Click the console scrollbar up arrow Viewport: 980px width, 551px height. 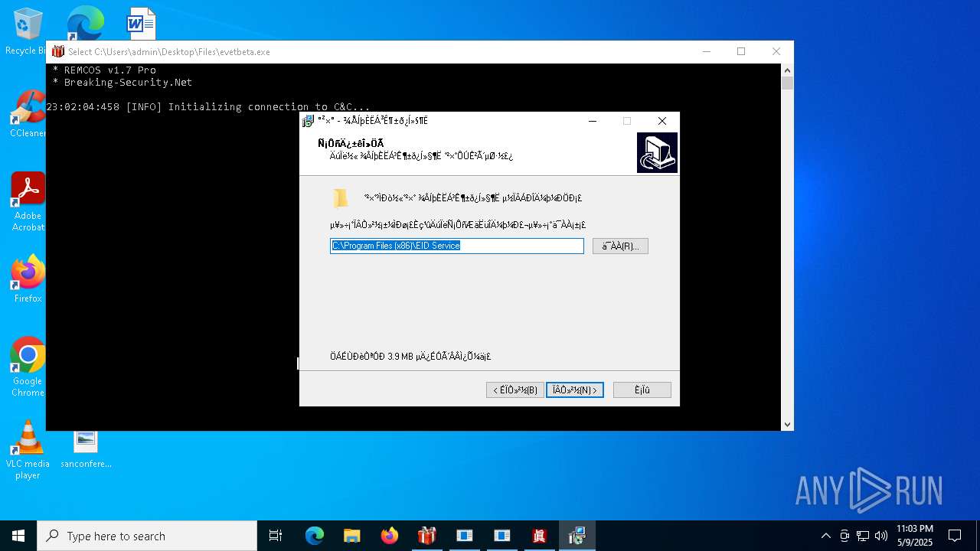[x=787, y=70]
